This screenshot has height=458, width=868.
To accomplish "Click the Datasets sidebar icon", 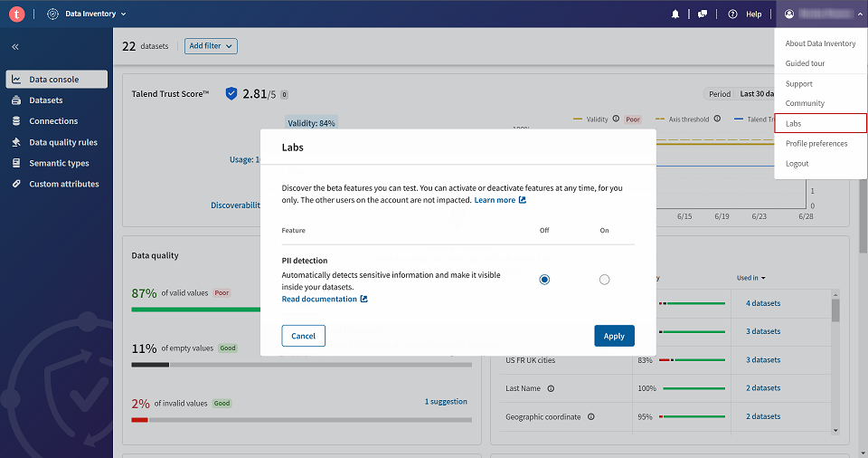I will click(16, 100).
